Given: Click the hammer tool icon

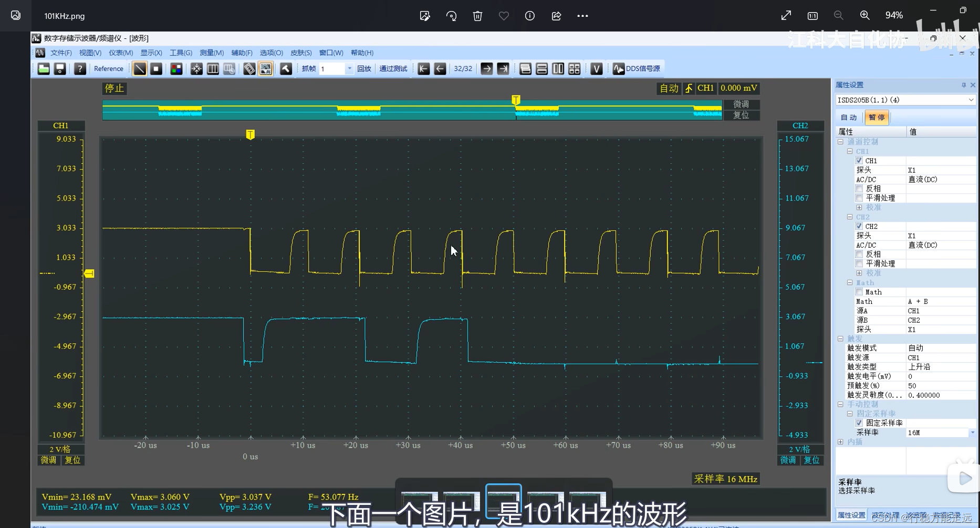Looking at the screenshot, I should pos(286,69).
